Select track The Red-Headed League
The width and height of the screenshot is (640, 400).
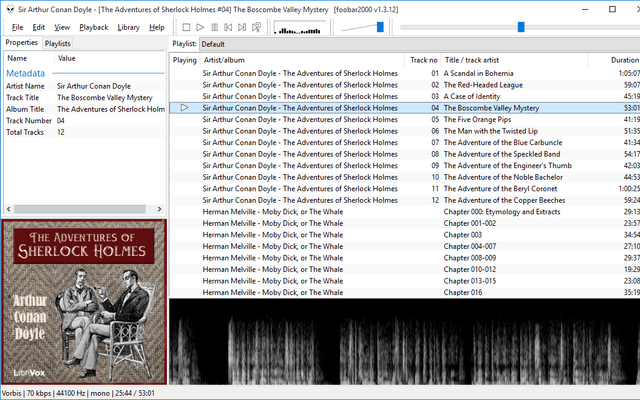point(405,85)
